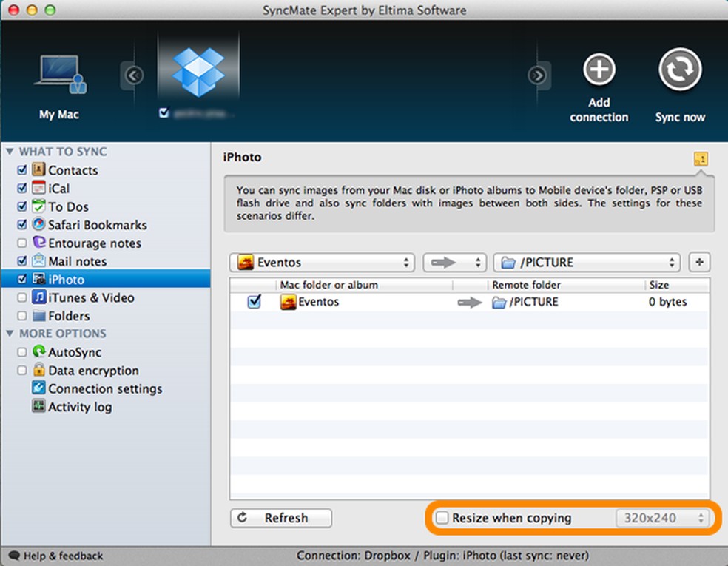Viewport: 728px width, 566px height.
Task: Uncheck the Eventos row checkbox
Action: coord(254,302)
